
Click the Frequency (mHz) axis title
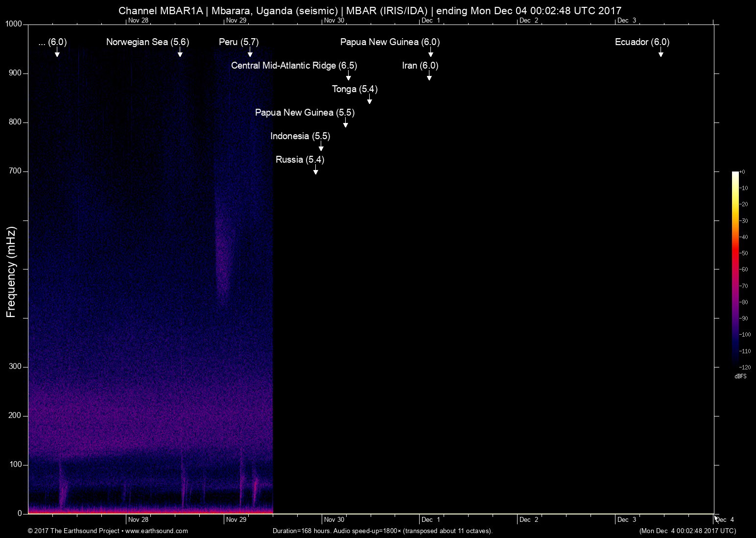coord(11,272)
